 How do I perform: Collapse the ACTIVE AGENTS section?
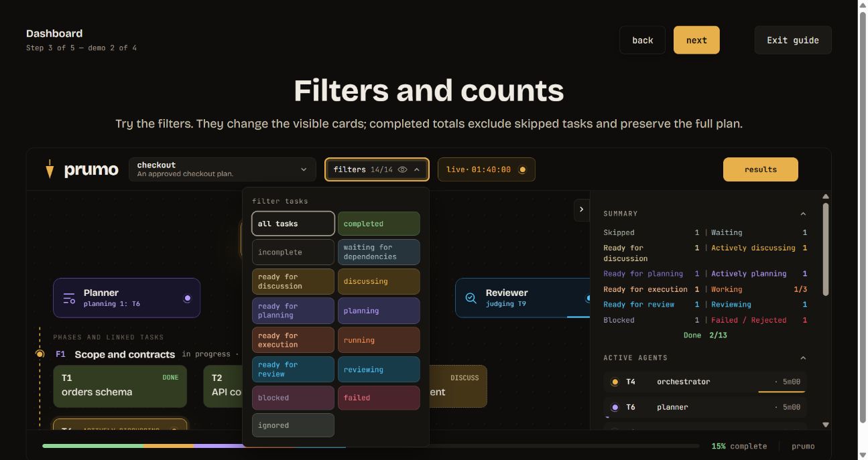803,358
